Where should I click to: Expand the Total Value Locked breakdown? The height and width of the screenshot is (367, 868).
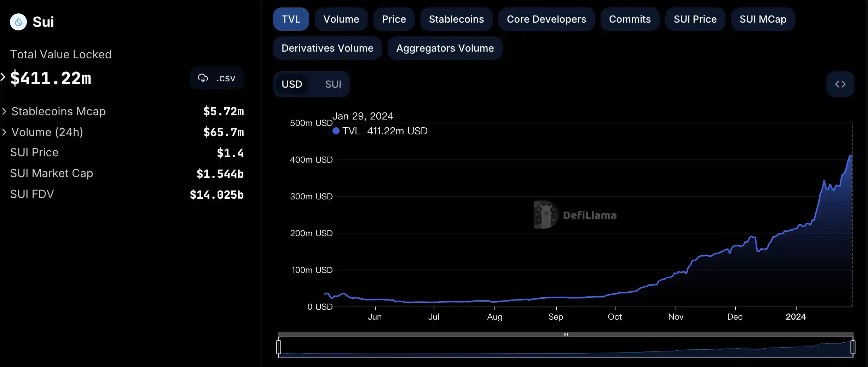(3, 77)
